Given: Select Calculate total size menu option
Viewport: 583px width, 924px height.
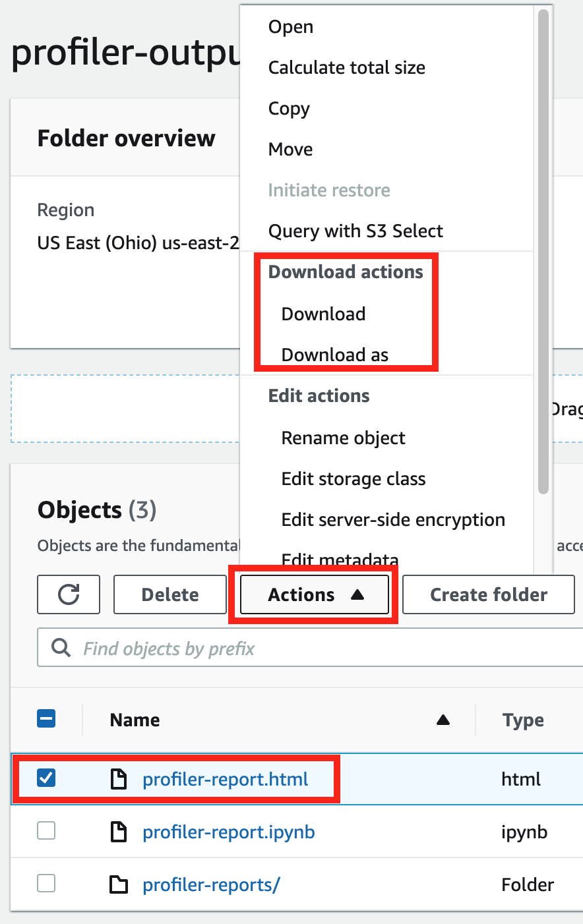Looking at the screenshot, I should [346, 67].
